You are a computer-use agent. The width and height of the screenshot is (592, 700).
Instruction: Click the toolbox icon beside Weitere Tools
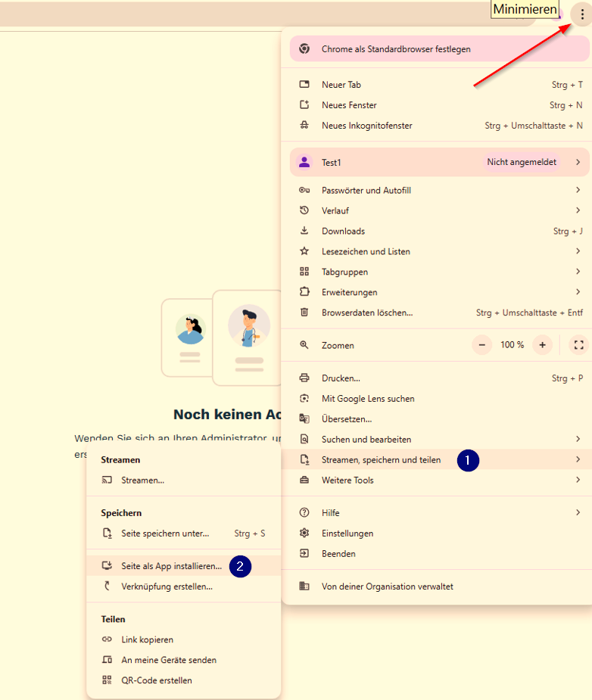304,481
